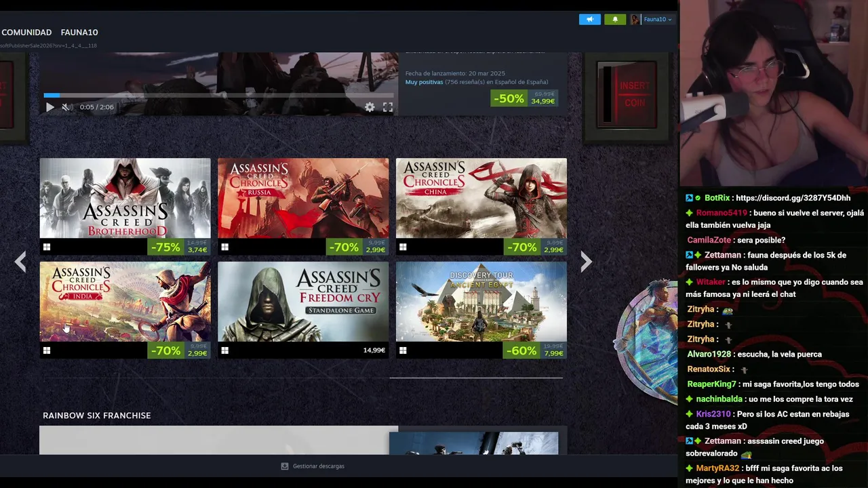The image size is (868, 488).
Task: Open FAUNA10 profile menu
Action: pos(79,33)
